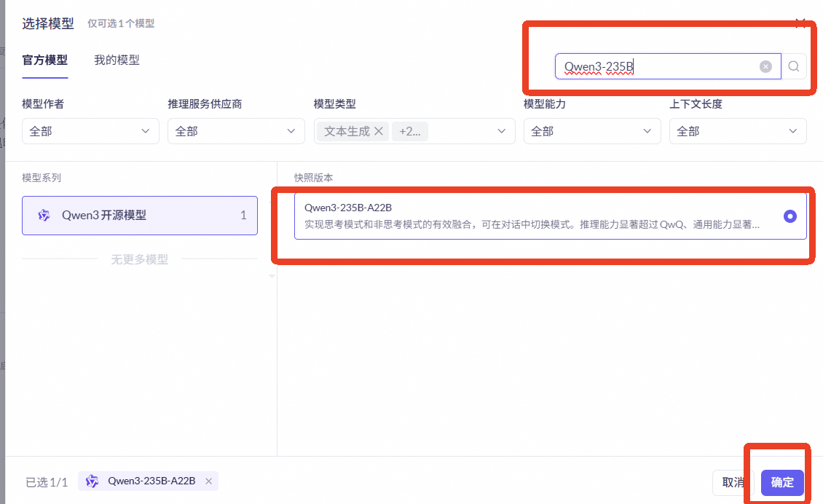
Task: Open the 模型作者 dropdown
Action: 90,131
